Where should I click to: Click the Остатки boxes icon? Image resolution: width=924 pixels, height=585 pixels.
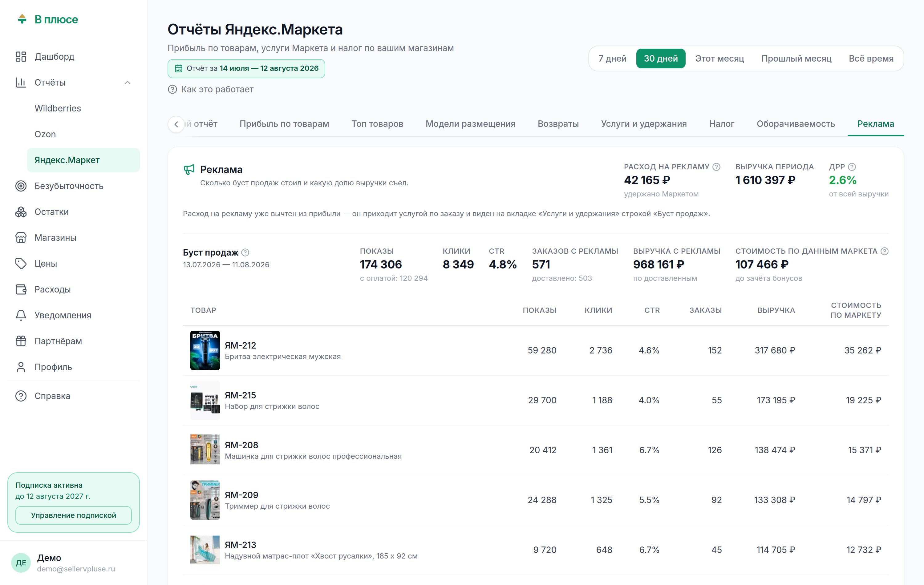[21, 212]
